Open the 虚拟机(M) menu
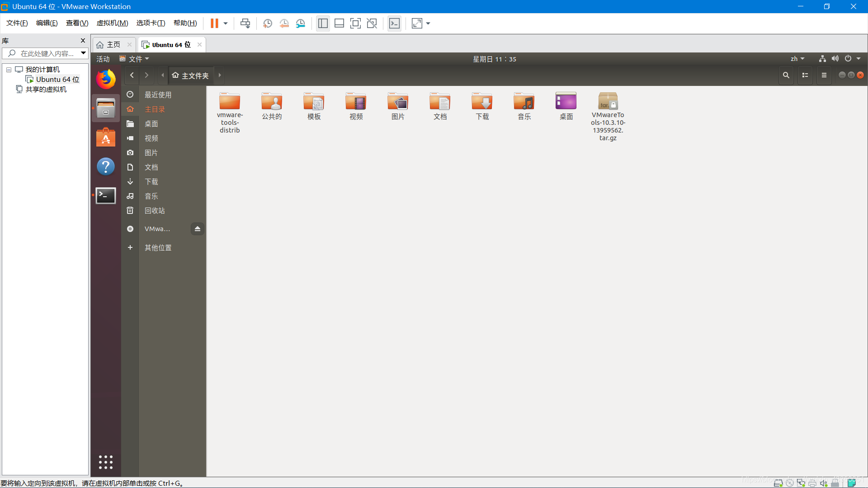 click(113, 23)
